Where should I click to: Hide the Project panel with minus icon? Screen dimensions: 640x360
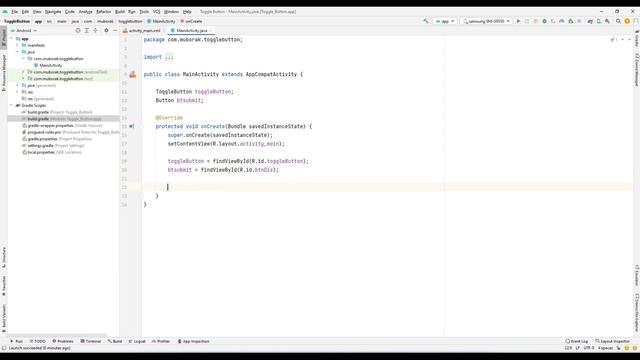coord(115,31)
